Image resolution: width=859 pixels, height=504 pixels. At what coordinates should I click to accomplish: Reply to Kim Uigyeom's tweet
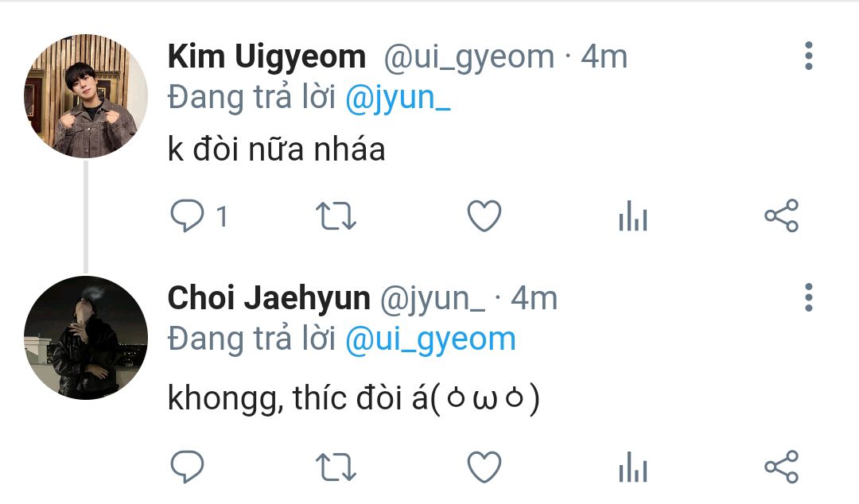[188, 216]
